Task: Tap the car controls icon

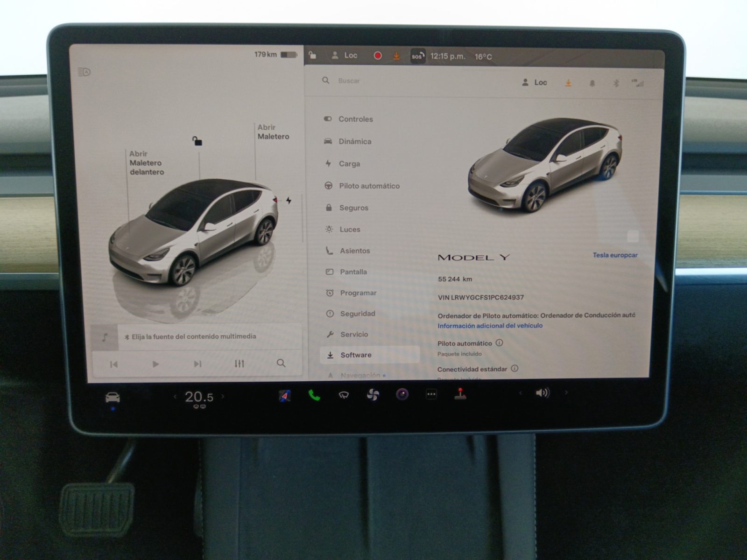Action: click(x=113, y=398)
